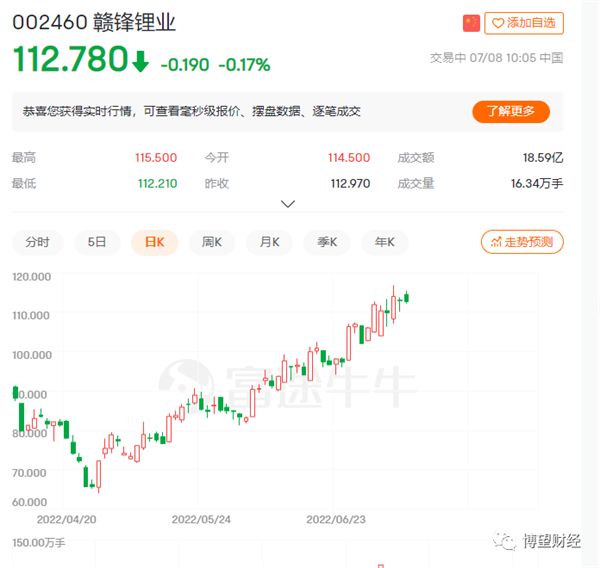Add stock to watchlist with 添加自选
The height and width of the screenshot is (568, 600).
(524, 23)
